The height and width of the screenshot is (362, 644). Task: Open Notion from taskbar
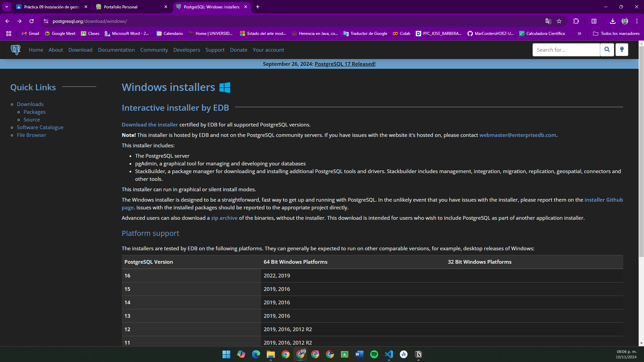(x=418, y=354)
